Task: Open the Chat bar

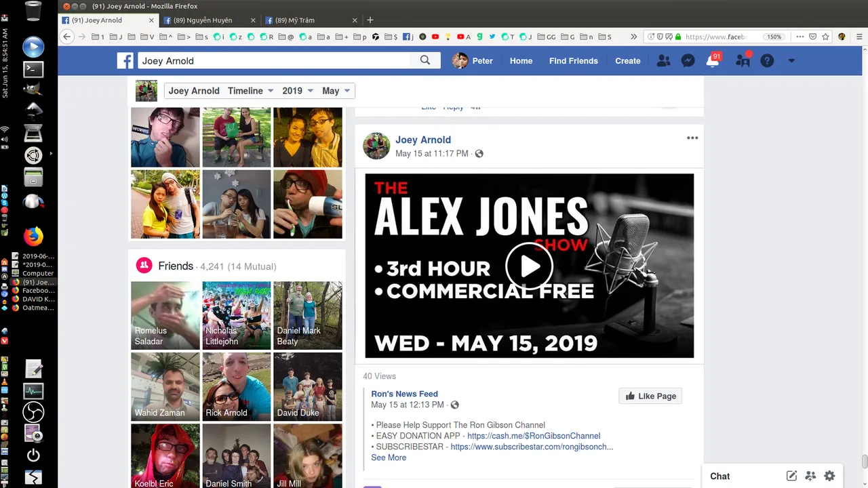Action: coord(720,476)
